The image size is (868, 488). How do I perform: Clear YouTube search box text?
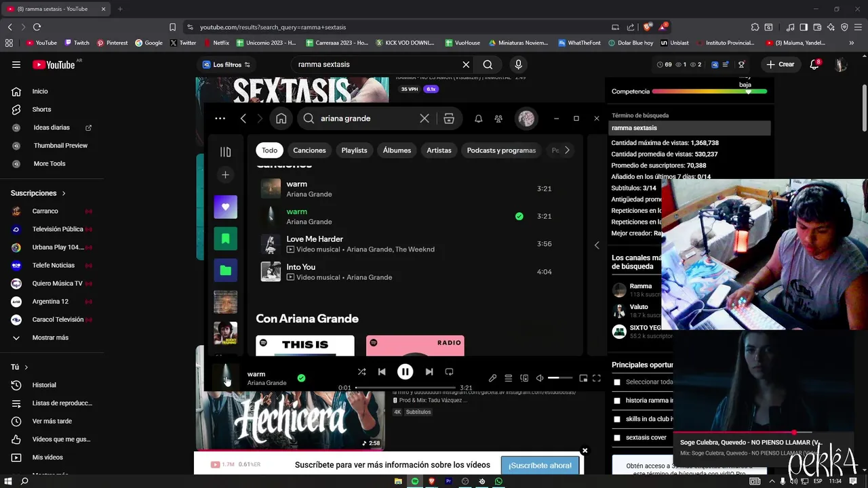tap(466, 64)
